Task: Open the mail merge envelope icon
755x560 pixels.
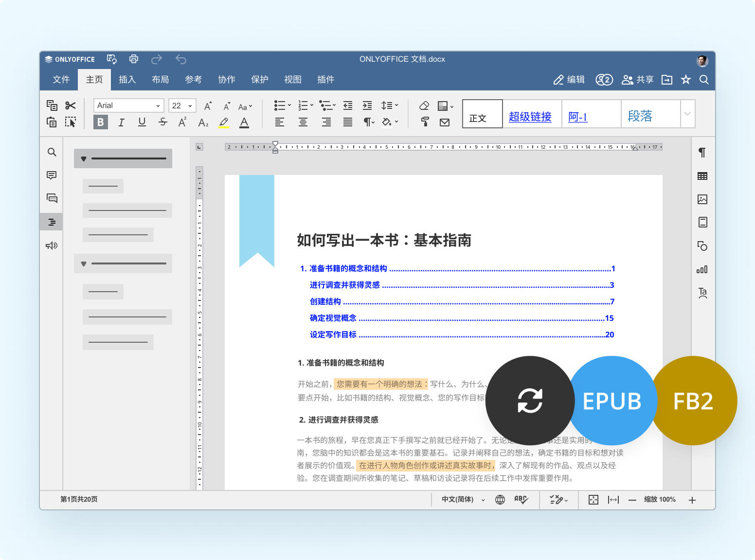Action: point(444,122)
